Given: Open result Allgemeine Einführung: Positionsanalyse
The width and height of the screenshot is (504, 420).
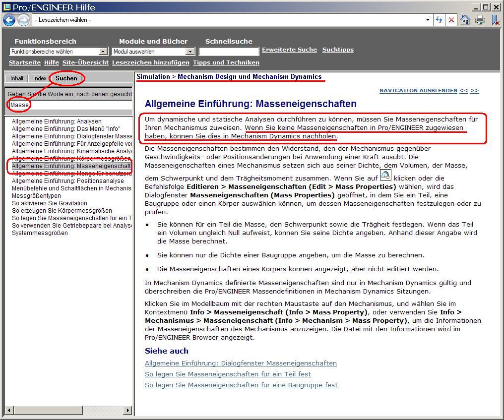Looking at the screenshot, I should click(68, 181).
